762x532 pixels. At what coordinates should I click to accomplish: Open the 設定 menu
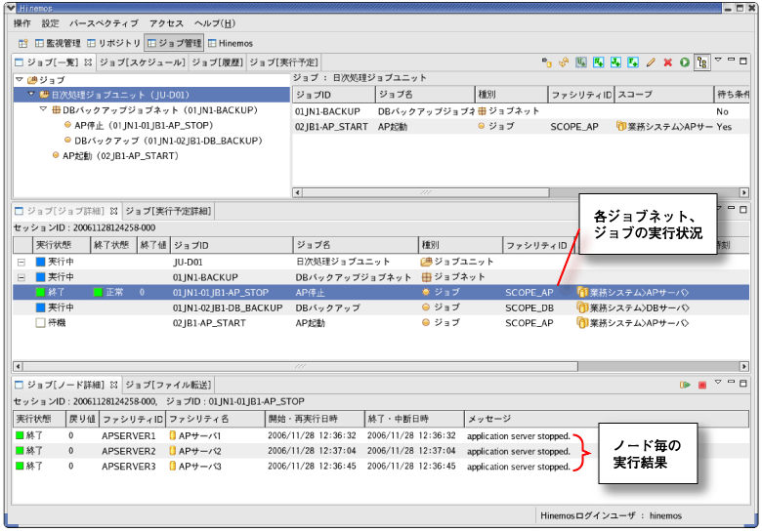tap(50, 23)
